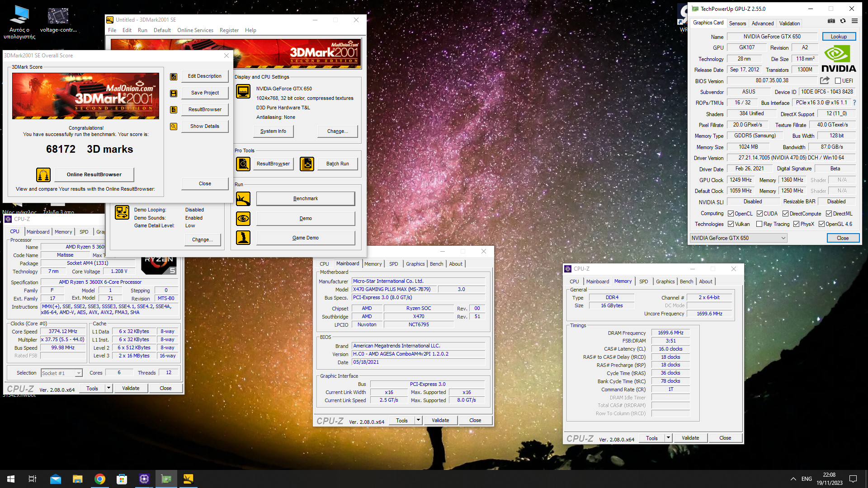The image size is (868, 488).
Task: Expand Tools dropdown arrow in CPU-Z Memory window
Action: point(668,438)
